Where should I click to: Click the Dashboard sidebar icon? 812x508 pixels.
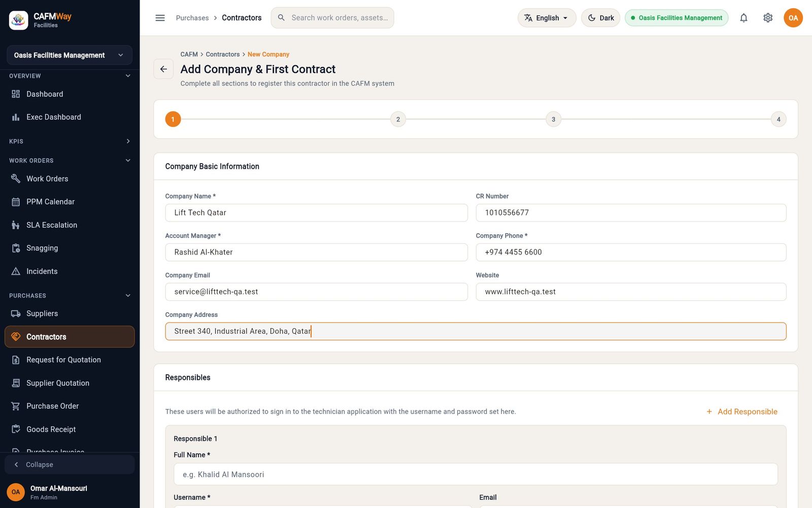click(16, 94)
